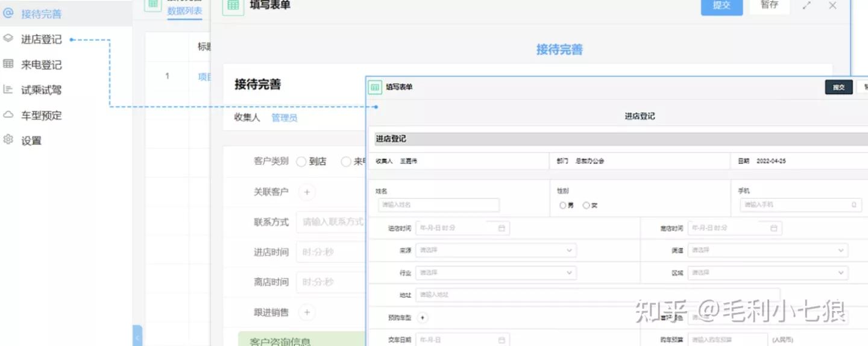Click the 交车日期 date field
The image size is (868, 346).
(x=462, y=340)
